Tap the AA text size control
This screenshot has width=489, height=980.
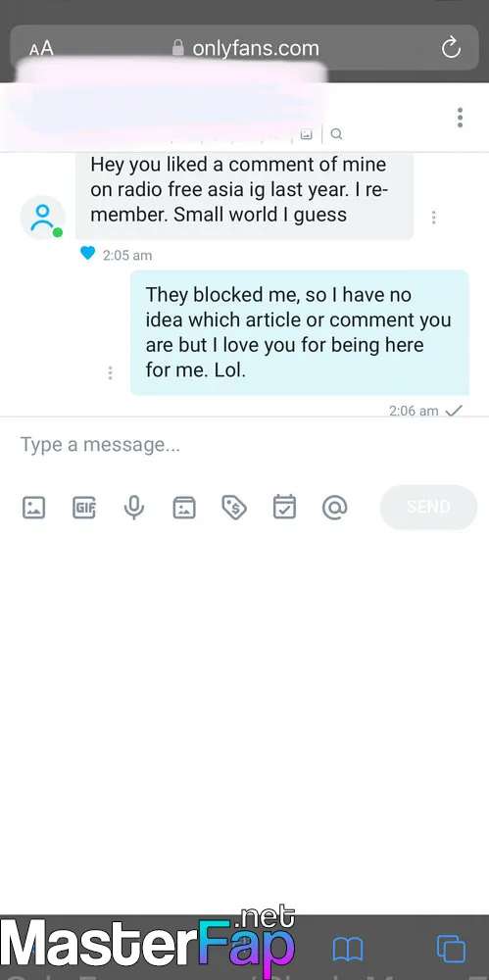[x=41, y=48]
